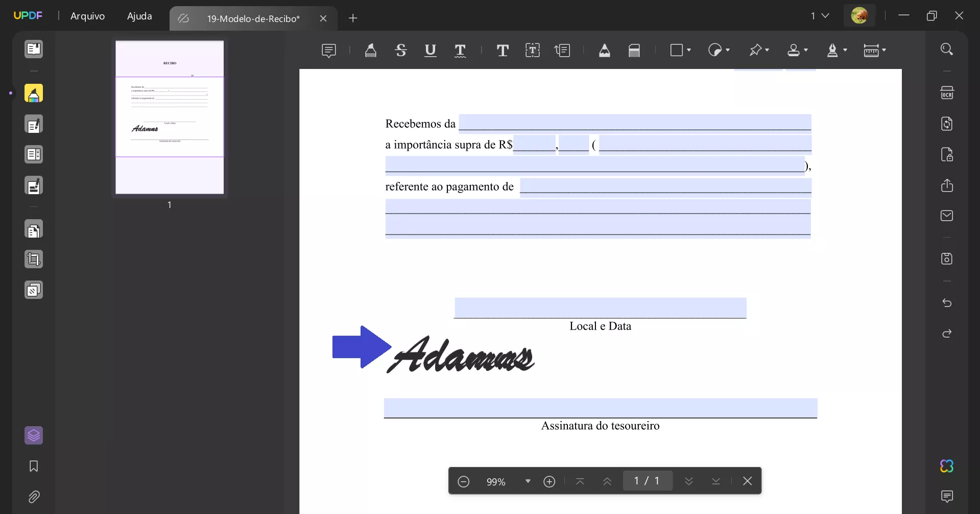Save as other icon
Viewport: 980px width, 514px height.
947,259
